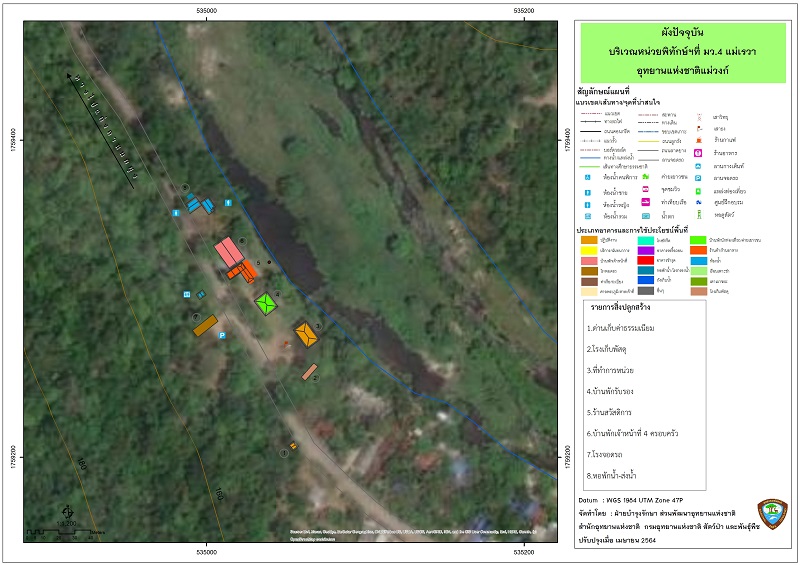Click the disabled toilet icon in the legend
The image size is (800, 565).
coord(588,177)
